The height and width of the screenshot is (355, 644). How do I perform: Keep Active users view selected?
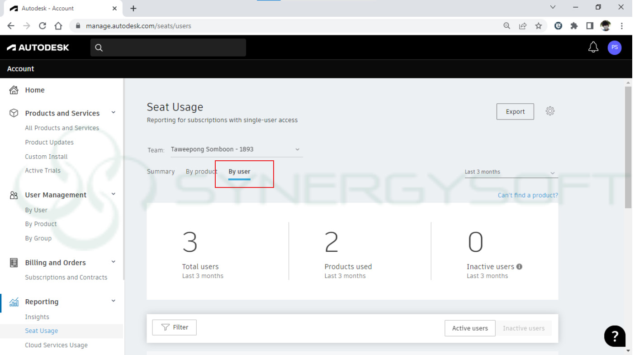point(470,328)
